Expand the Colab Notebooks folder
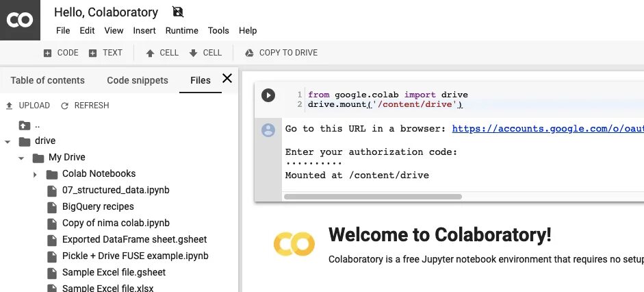644x292 pixels. pyautogui.click(x=35, y=175)
